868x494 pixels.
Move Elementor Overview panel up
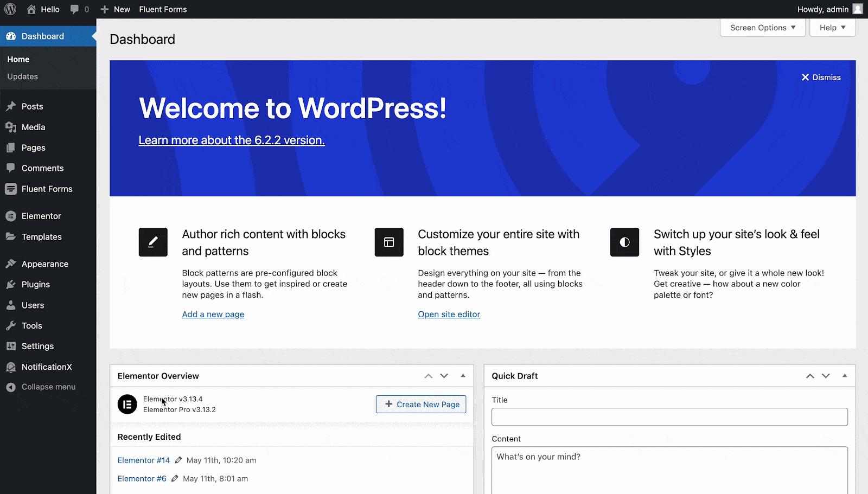(429, 376)
